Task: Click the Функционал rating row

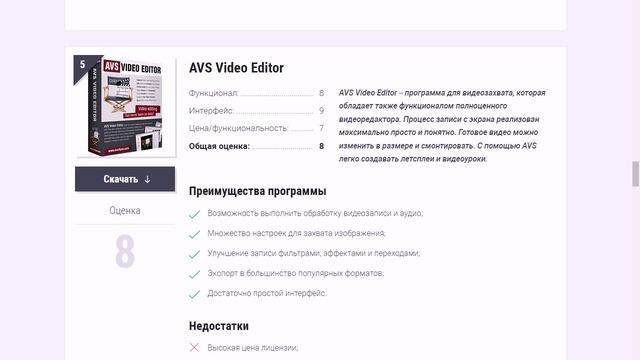Action: click(x=256, y=93)
